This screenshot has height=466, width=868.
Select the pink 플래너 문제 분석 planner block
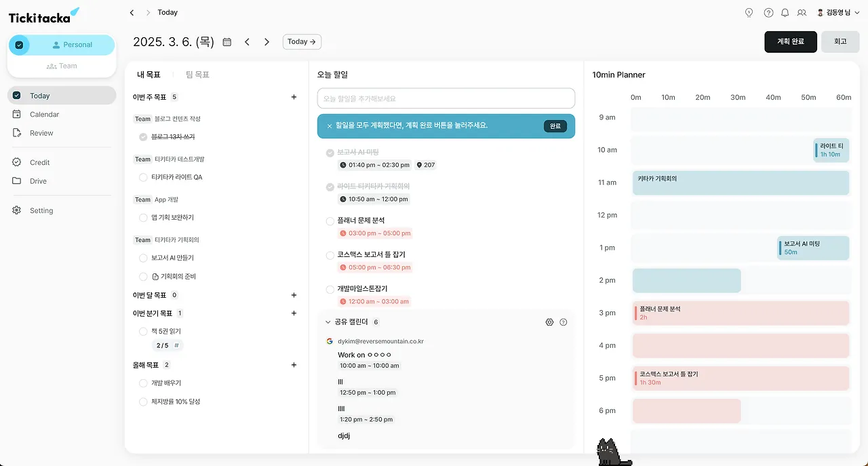[x=741, y=313]
